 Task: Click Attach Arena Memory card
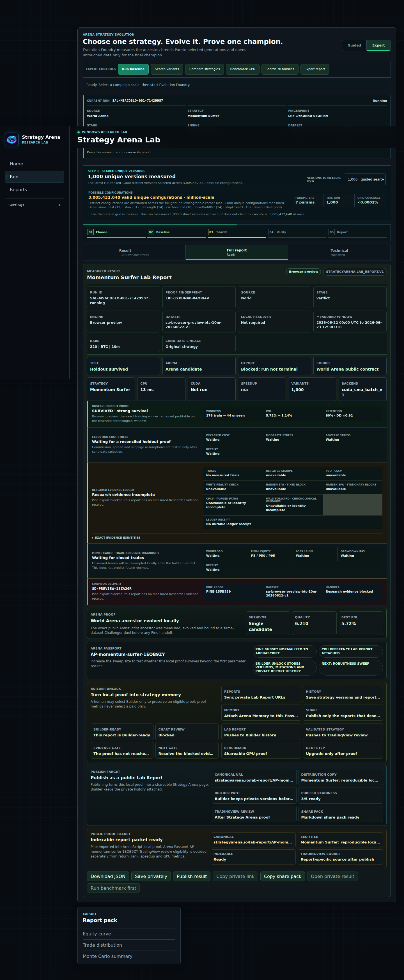click(261, 713)
